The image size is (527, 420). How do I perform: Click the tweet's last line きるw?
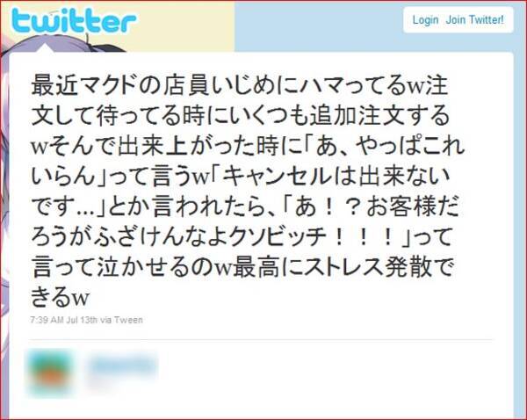tap(61, 297)
